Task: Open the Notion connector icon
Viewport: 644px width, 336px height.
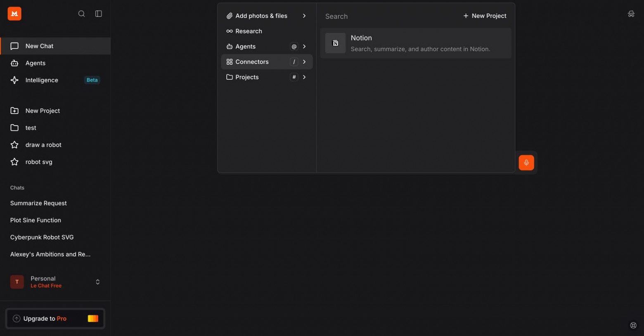Action: click(335, 43)
